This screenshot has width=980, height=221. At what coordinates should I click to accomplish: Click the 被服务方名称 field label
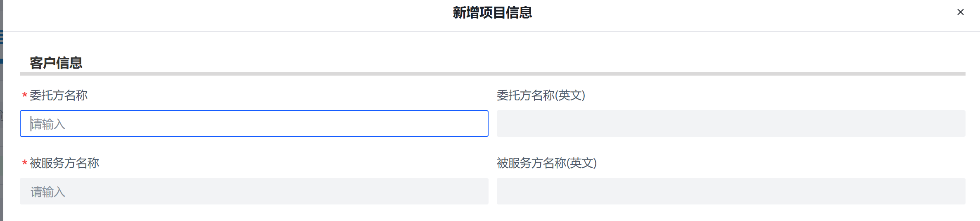64,163
